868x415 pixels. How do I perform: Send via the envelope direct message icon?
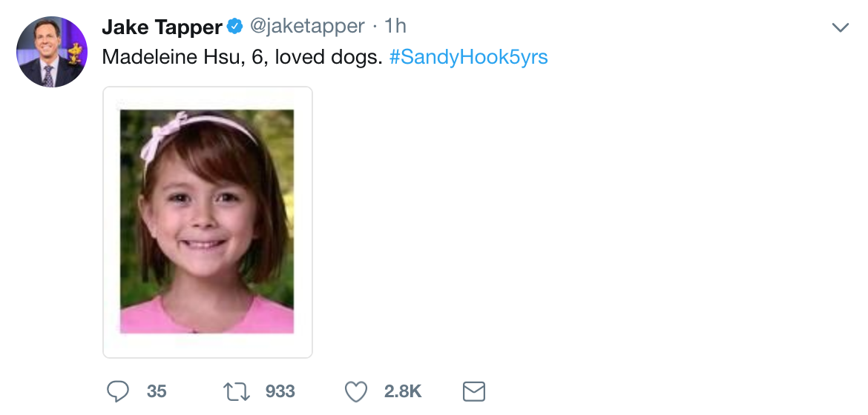point(474,391)
